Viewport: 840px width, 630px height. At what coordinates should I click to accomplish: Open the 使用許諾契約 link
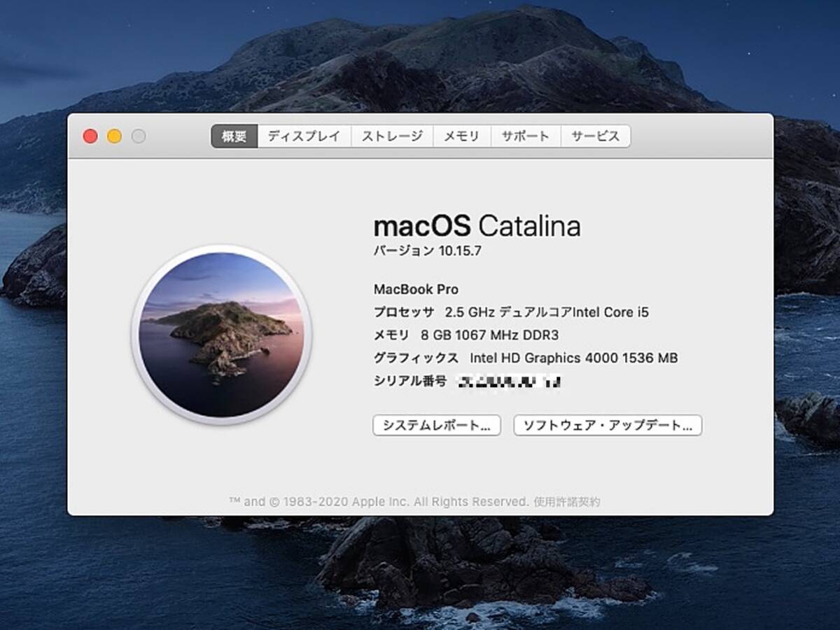pos(567,502)
